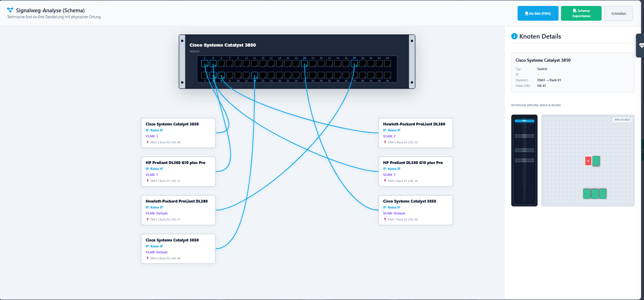Export diagram with Als Bild (PNG) button
The height and width of the screenshot is (300, 644).
pos(538,13)
